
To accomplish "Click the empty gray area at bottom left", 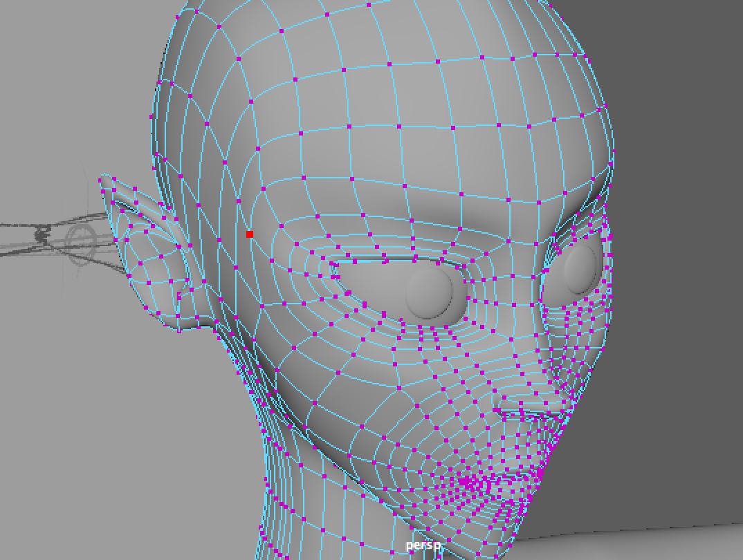I will tap(104, 449).
